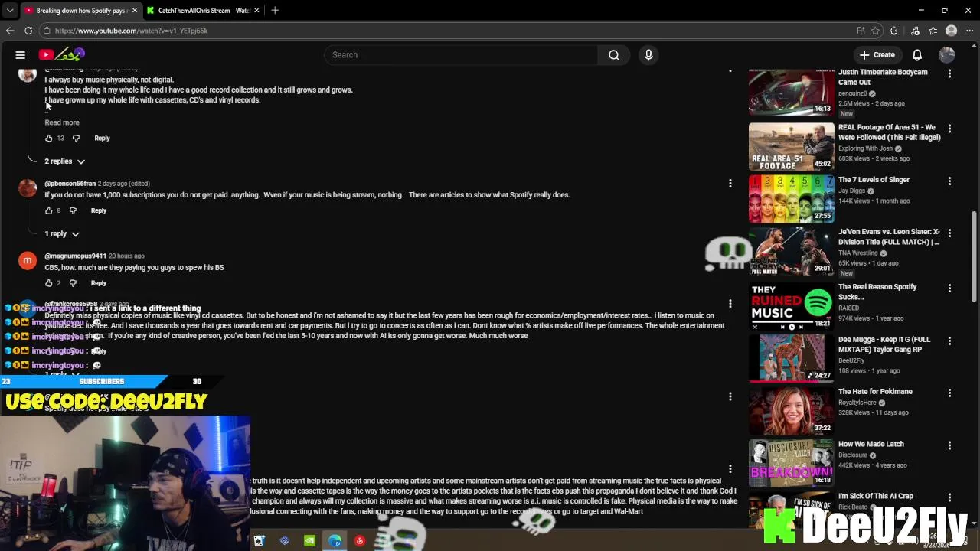Open Je'Von Evans vs. Leon Slater title
The image size is (980, 551).
click(x=889, y=236)
